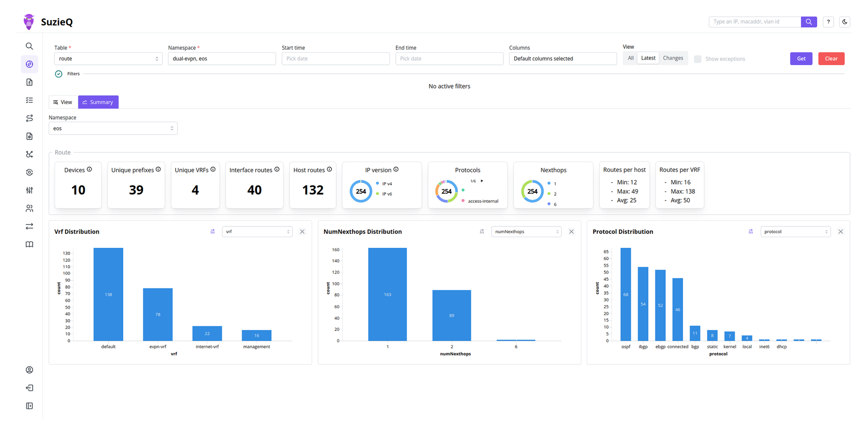868x428 pixels.
Task: Click the logout icon in sidebar
Action: (x=29, y=388)
